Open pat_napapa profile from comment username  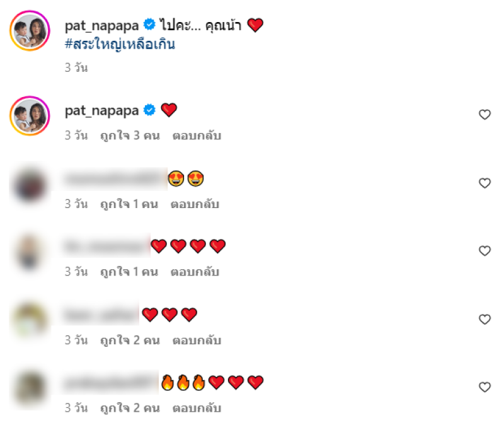coord(101,110)
